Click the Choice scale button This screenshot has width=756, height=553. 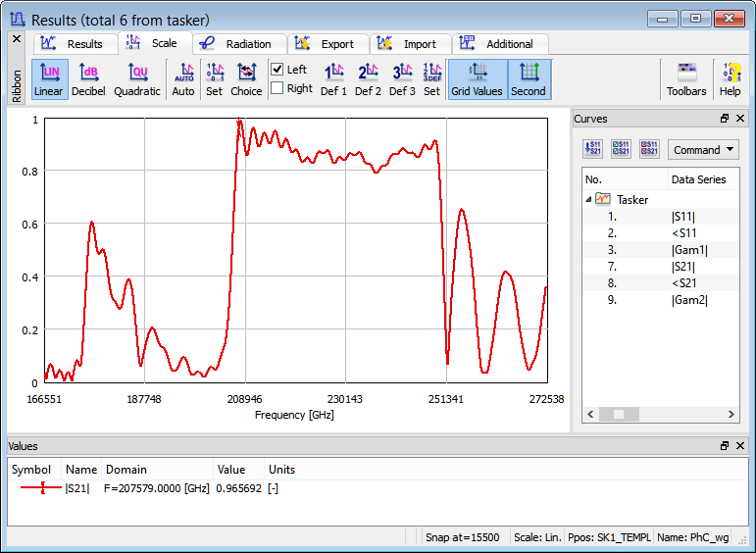point(246,79)
